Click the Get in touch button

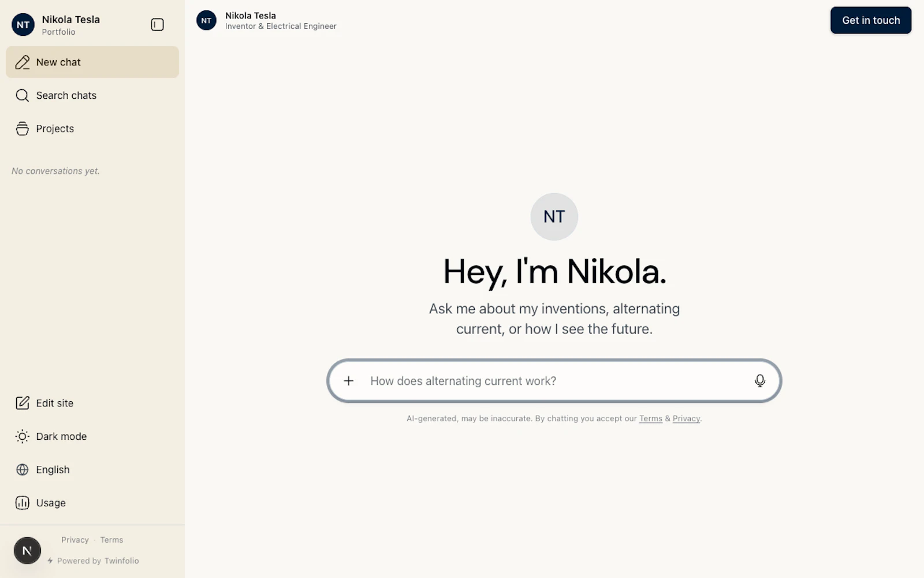click(x=871, y=20)
